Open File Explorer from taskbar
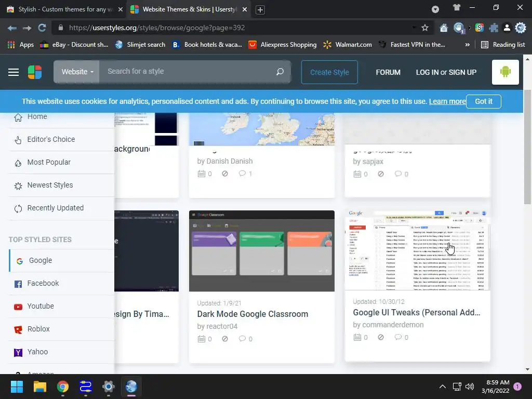Image resolution: width=532 pixels, height=399 pixels. pyautogui.click(x=39, y=387)
